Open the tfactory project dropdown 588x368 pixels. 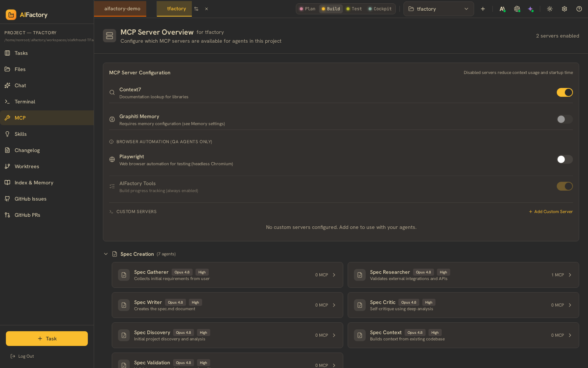(439, 9)
